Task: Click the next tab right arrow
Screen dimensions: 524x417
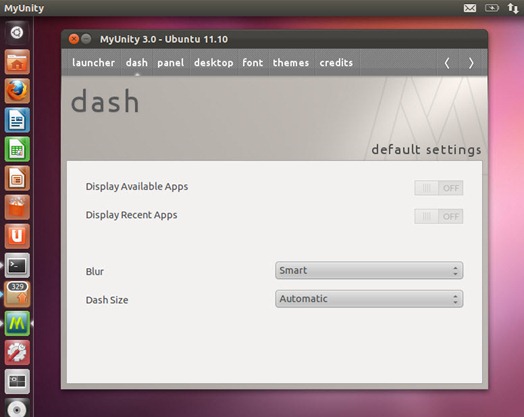Action: (x=471, y=63)
